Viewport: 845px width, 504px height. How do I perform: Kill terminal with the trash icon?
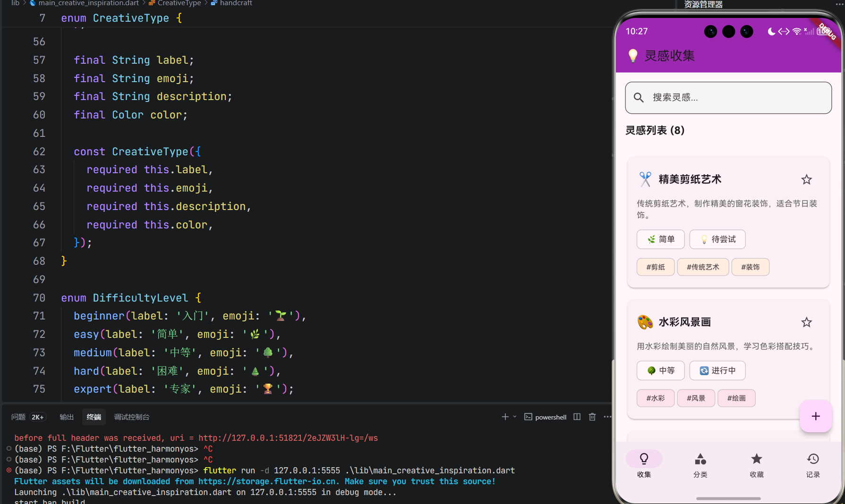[592, 417]
